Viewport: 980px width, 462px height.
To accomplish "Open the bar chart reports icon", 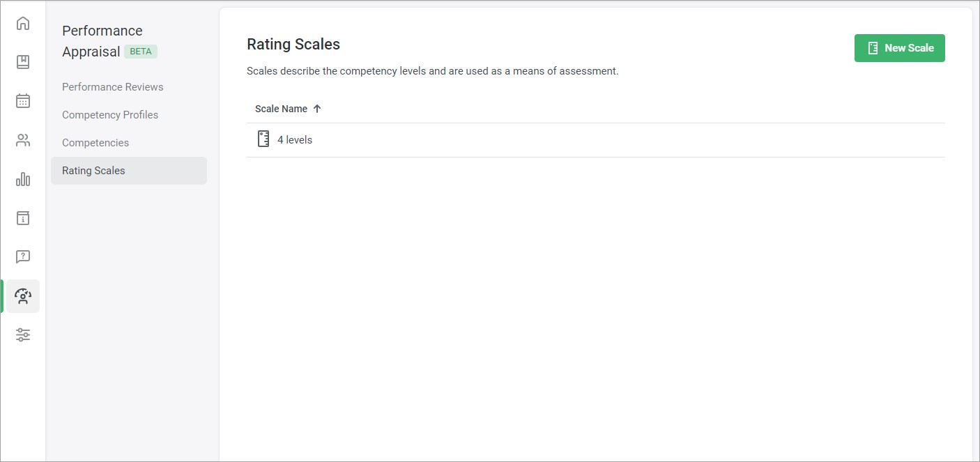I will 23,179.
